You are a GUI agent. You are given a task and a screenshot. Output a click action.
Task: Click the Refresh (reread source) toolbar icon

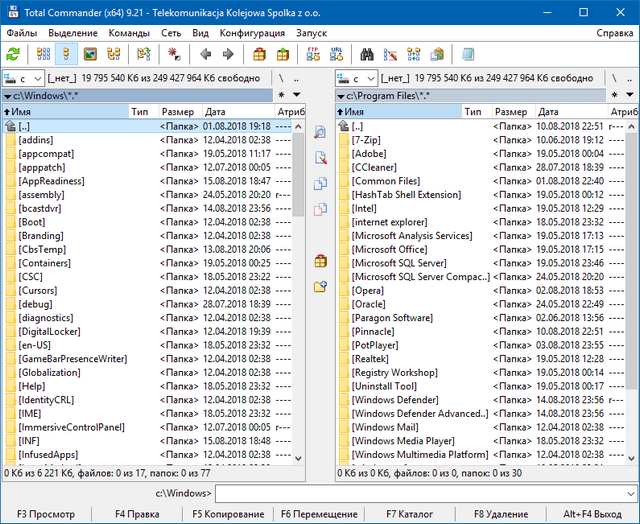click(x=14, y=53)
